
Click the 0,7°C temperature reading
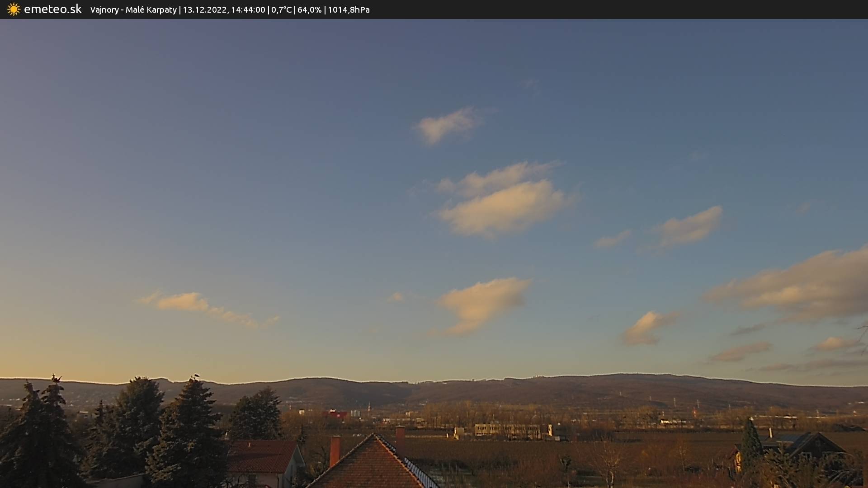[281, 10]
